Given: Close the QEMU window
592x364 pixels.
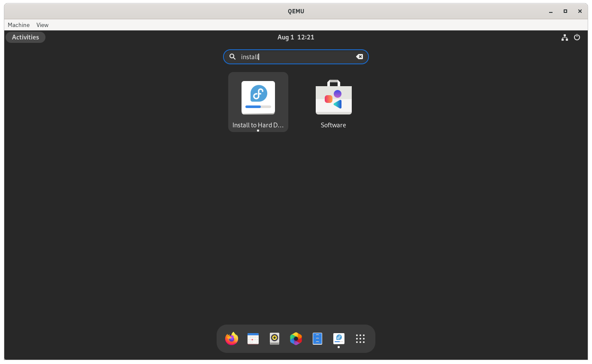Looking at the screenshot, I should 580,11.
